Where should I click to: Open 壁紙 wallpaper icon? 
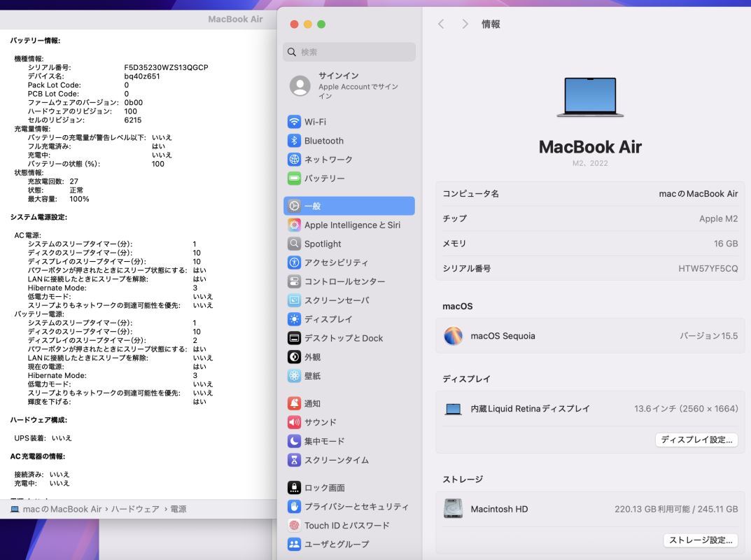click(294, 376)
